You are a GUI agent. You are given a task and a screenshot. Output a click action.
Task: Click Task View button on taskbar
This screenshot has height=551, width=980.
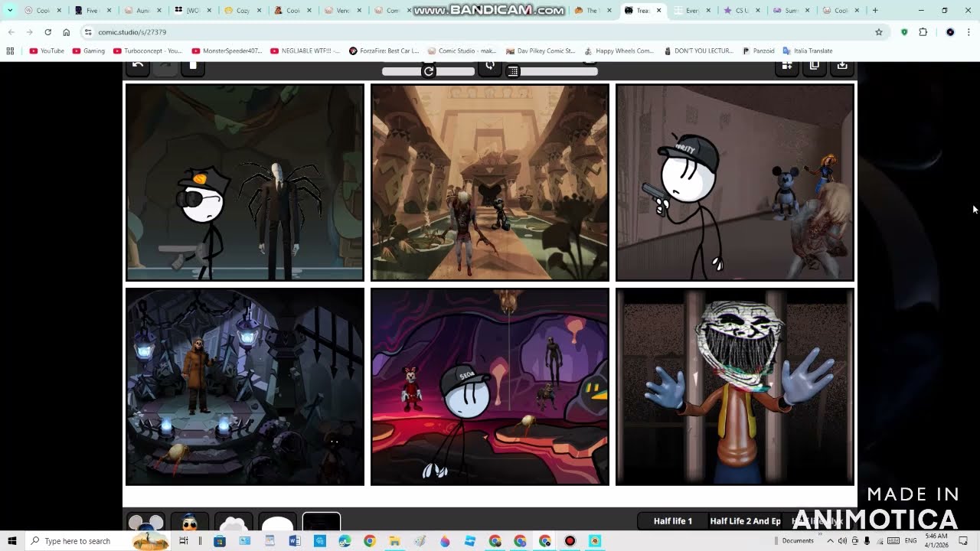coord(184,541)
